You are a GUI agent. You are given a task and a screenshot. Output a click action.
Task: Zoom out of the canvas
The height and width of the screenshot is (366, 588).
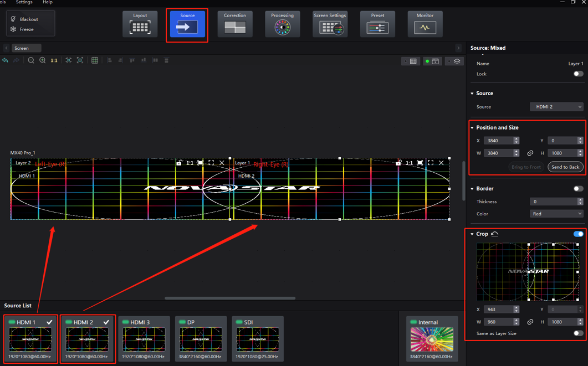pos(31,60)
